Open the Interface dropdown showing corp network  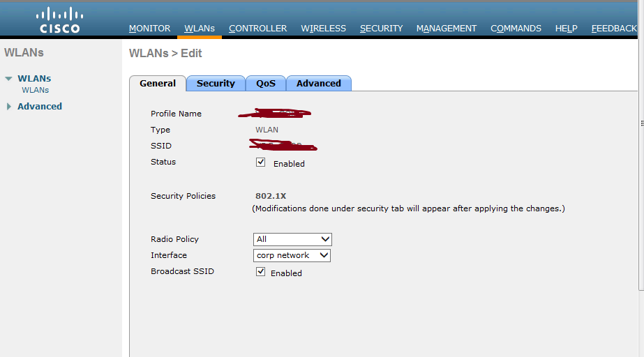click(292, 255)
